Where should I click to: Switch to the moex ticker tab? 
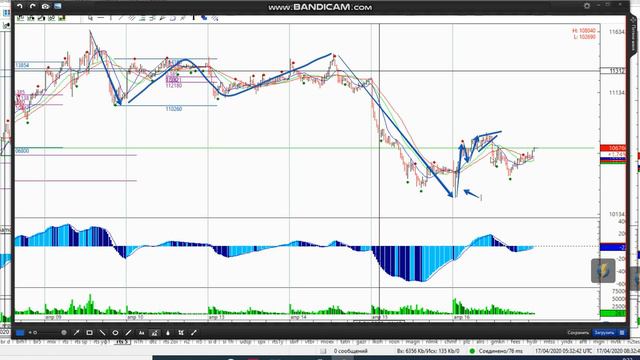tap(327, 342)
